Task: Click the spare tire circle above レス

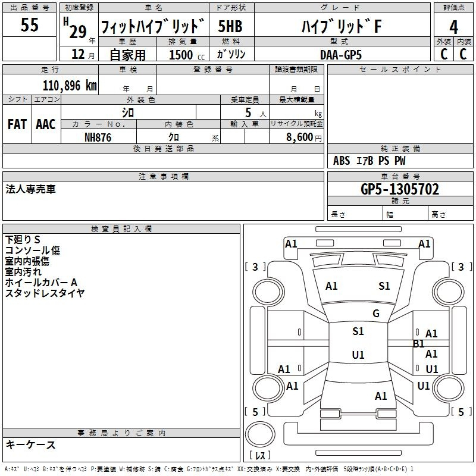Action: (x=260, y=434)
